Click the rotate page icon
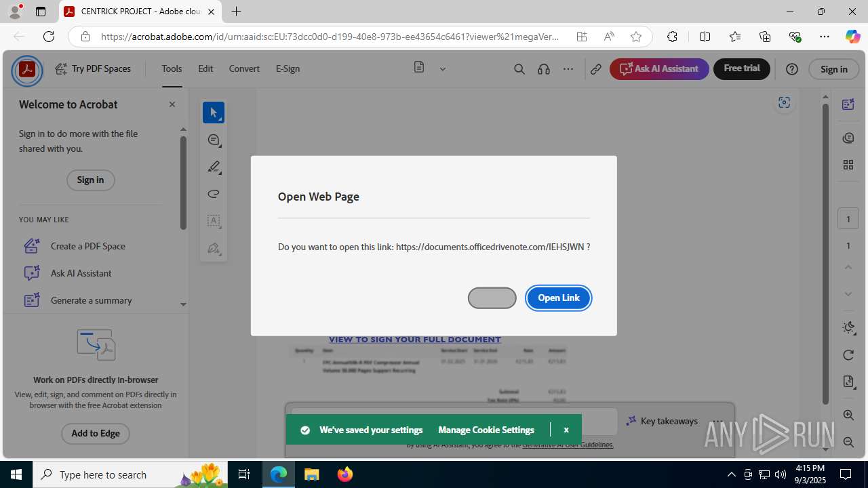The image size is (868, 488). coord(848,355)
